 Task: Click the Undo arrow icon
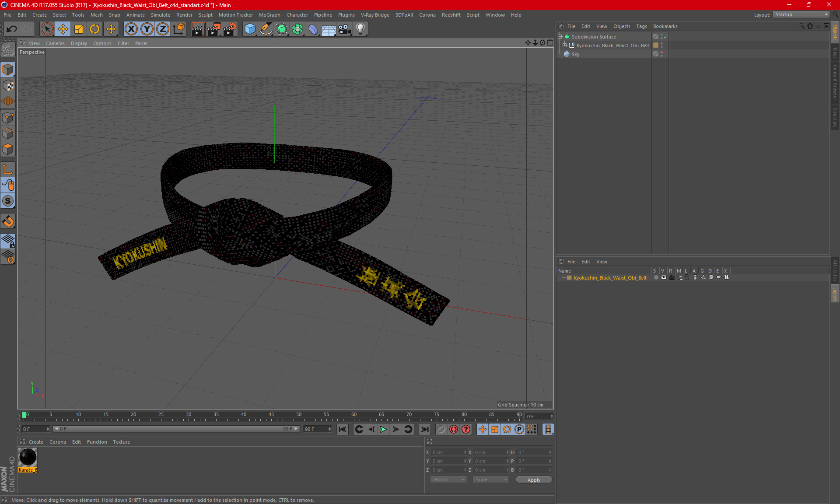click(12, 29)
